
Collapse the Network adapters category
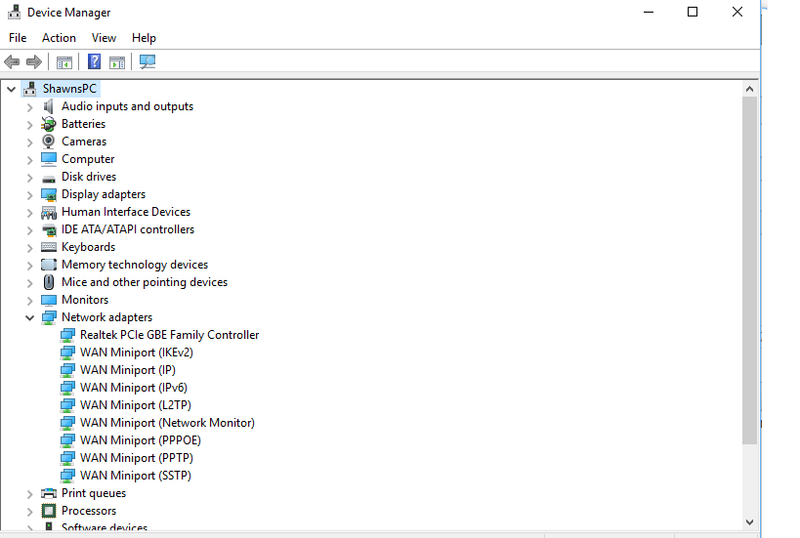30,318
